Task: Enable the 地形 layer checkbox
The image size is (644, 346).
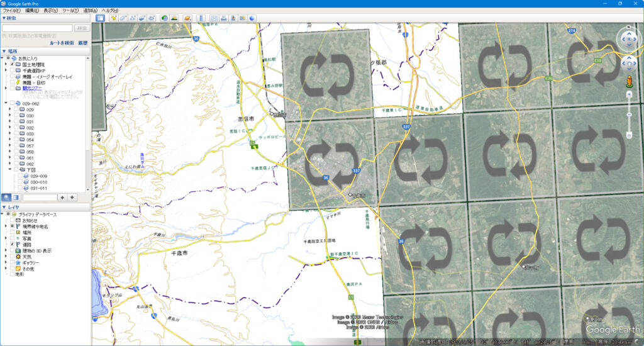Action: (x=11, y=275)
